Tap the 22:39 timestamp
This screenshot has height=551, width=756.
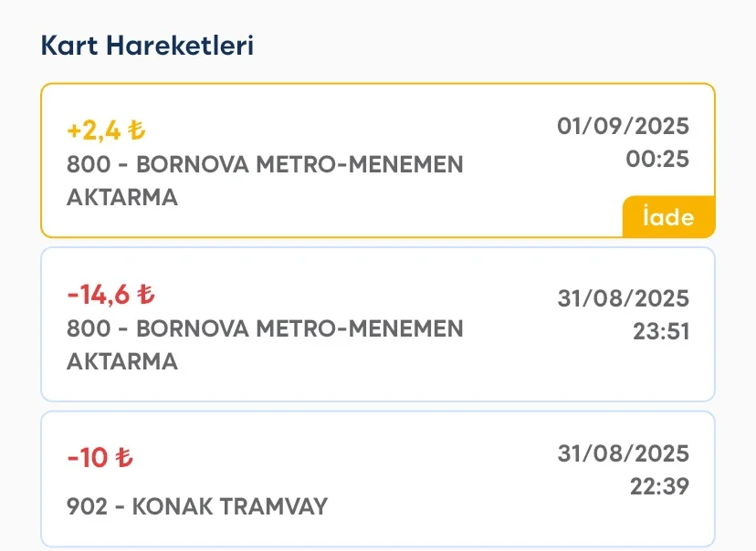[659, 487]
